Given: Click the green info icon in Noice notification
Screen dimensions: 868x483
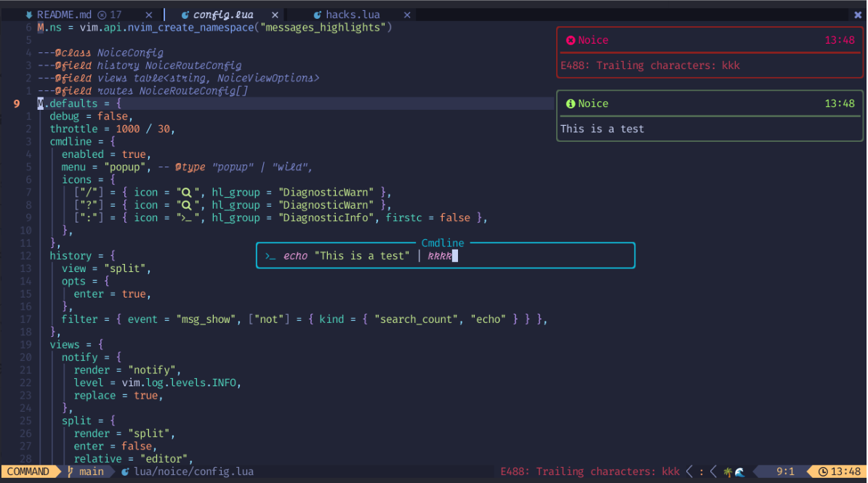Looking at the screenshot, I should click(570, 103).
